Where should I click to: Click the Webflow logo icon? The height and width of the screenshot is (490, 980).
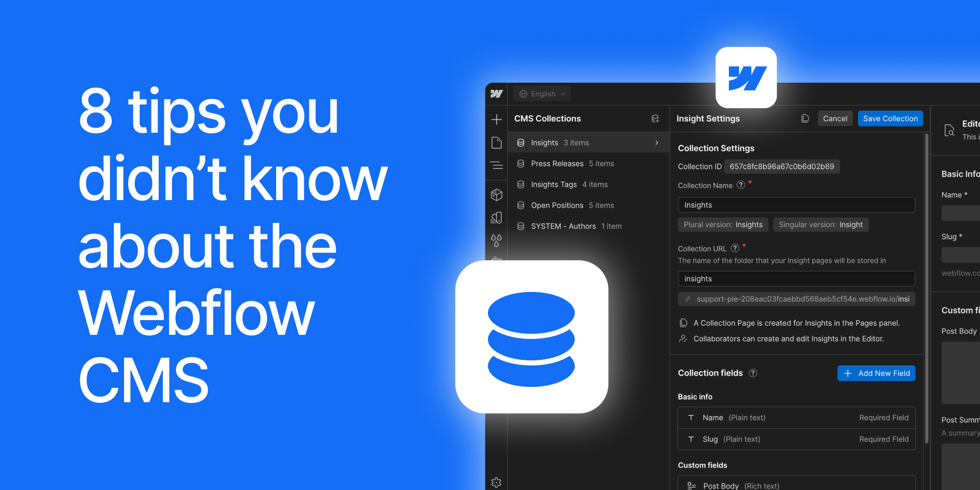pos(496,93)
